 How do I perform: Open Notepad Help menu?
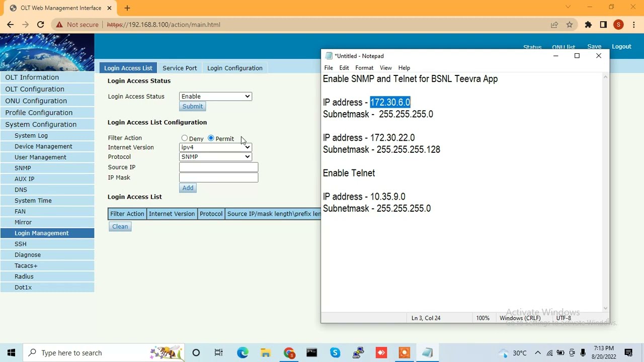tap(404, 68)
